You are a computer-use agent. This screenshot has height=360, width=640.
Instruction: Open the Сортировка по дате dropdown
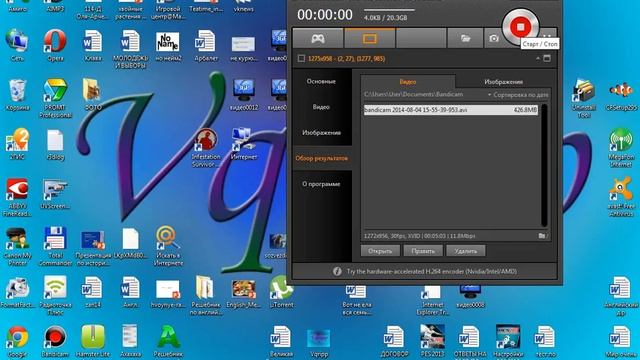518,95
